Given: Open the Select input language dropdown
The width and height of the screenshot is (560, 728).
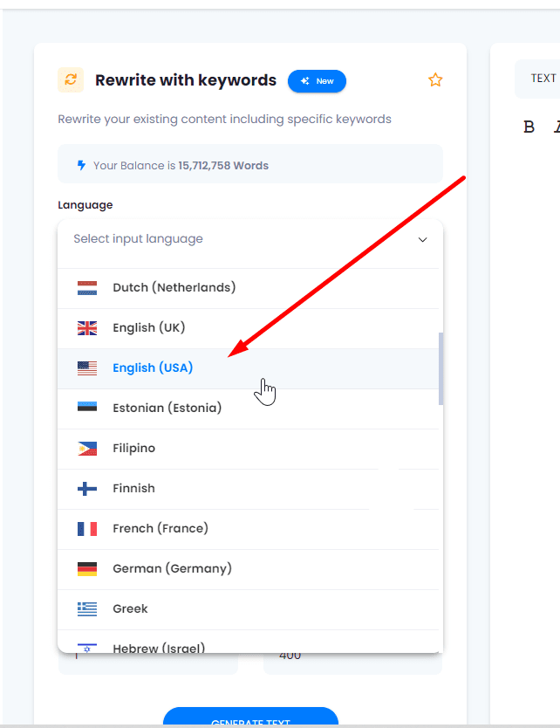Looking at the screenshot, I should pyautogui.click(x=236, y=239).
